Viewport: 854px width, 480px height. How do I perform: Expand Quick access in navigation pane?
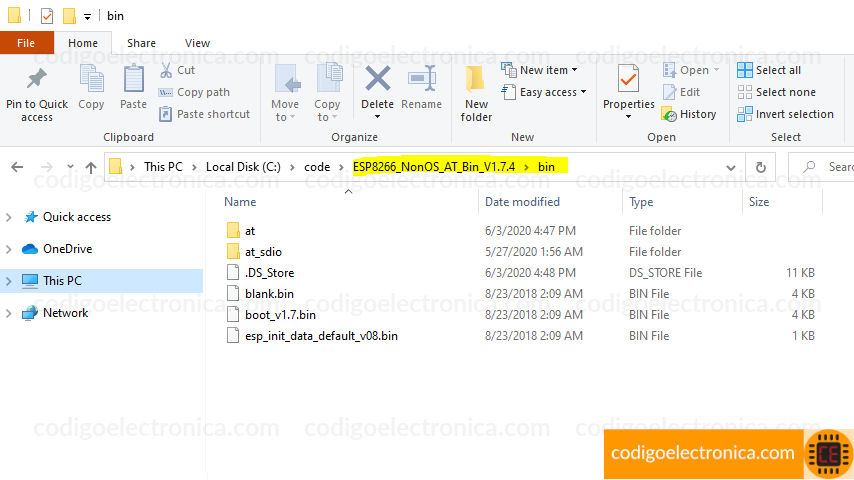(9, 217)
